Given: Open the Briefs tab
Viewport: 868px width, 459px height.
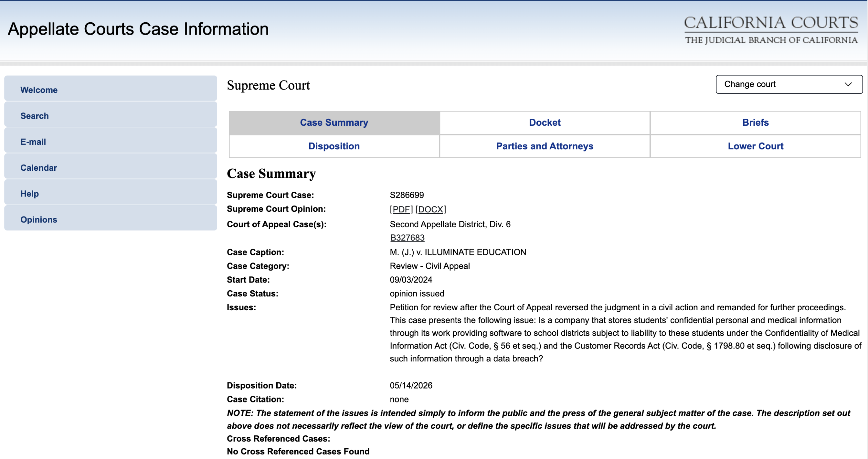Looking at the screenshot, I should click(x=755, y=123).
